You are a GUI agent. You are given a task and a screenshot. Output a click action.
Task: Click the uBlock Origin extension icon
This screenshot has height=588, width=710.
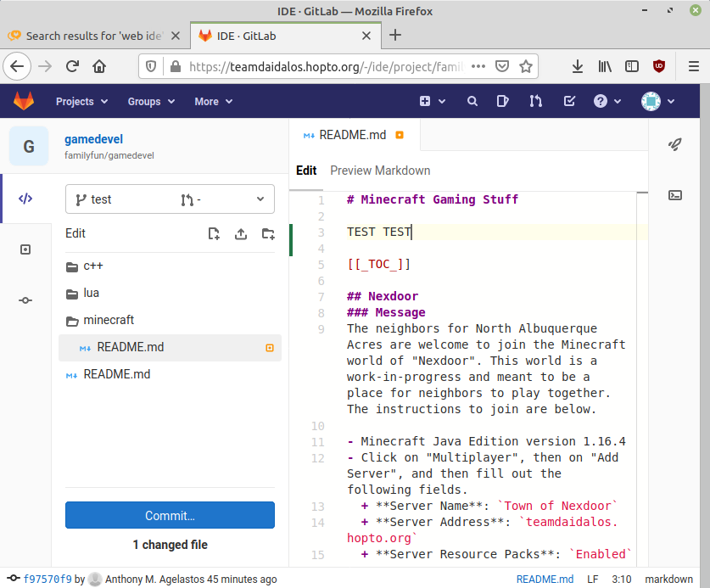(659, 66)
